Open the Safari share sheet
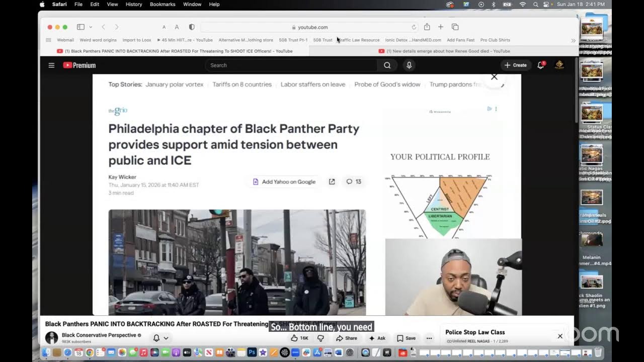The width and height of the screenshot is (644, 362). click(x=427, y=27)
